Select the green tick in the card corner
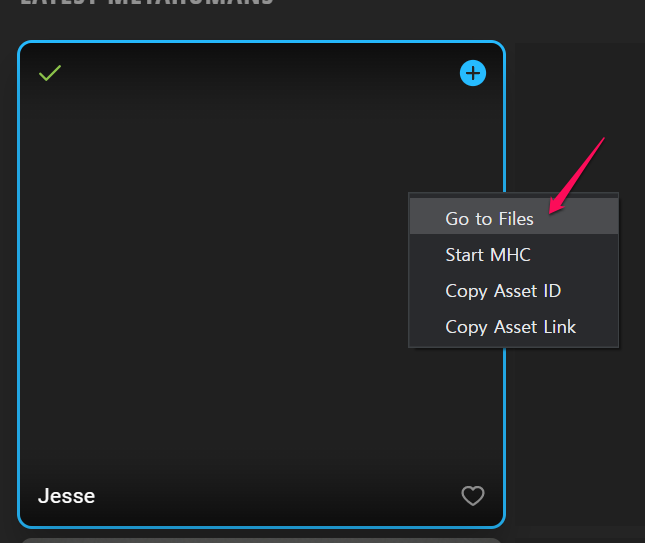Screen dimensions: 645x543 [50, 73]
